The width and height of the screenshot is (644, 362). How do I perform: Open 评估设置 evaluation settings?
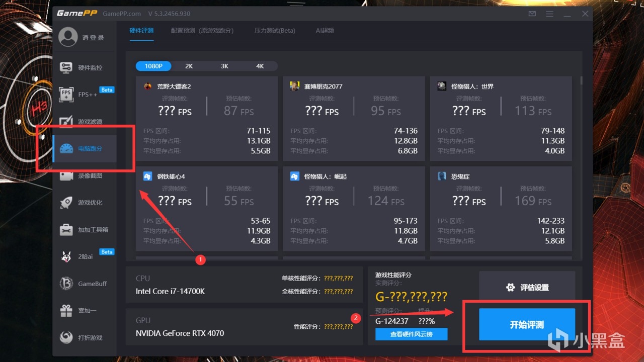(527, 288)
